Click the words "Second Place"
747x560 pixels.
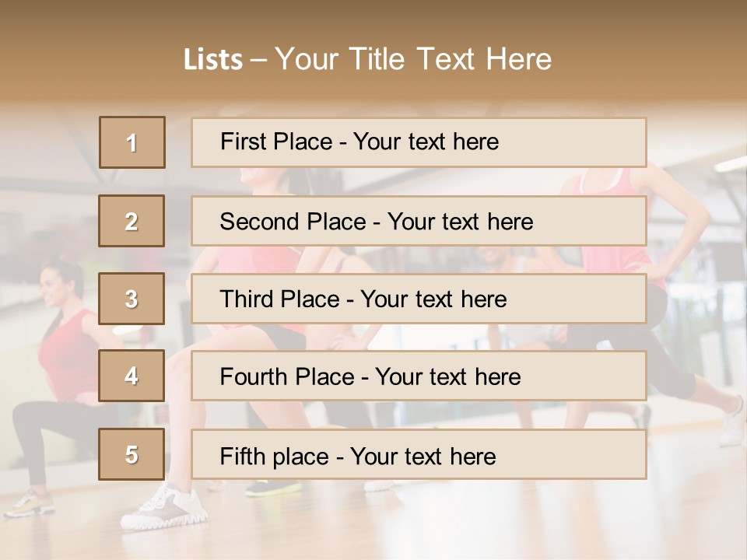click(x=292, y=222)
